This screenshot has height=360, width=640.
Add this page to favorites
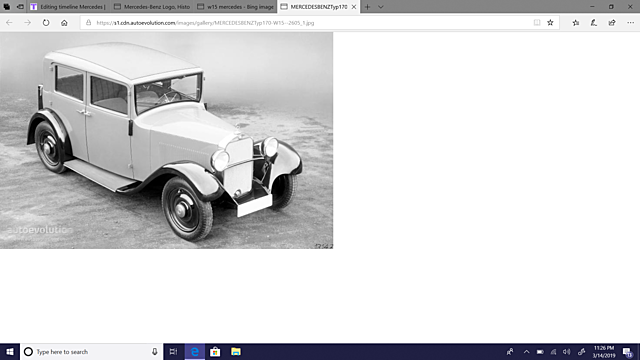tap(550, 23)
